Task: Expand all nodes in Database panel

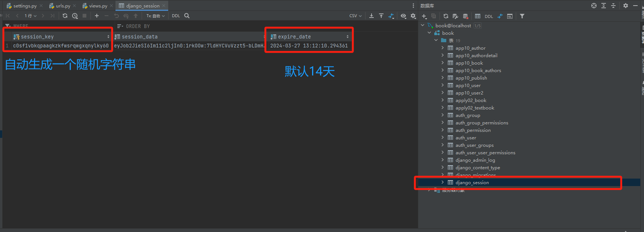Action: pyautogui.click(x=604, y=6)
